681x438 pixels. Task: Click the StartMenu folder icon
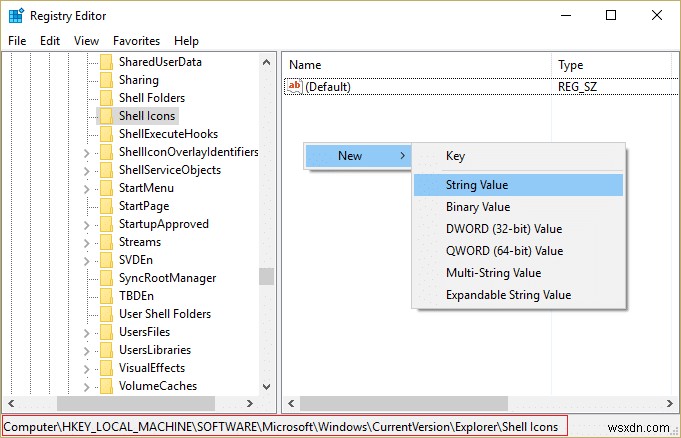(x=106, y=188)
